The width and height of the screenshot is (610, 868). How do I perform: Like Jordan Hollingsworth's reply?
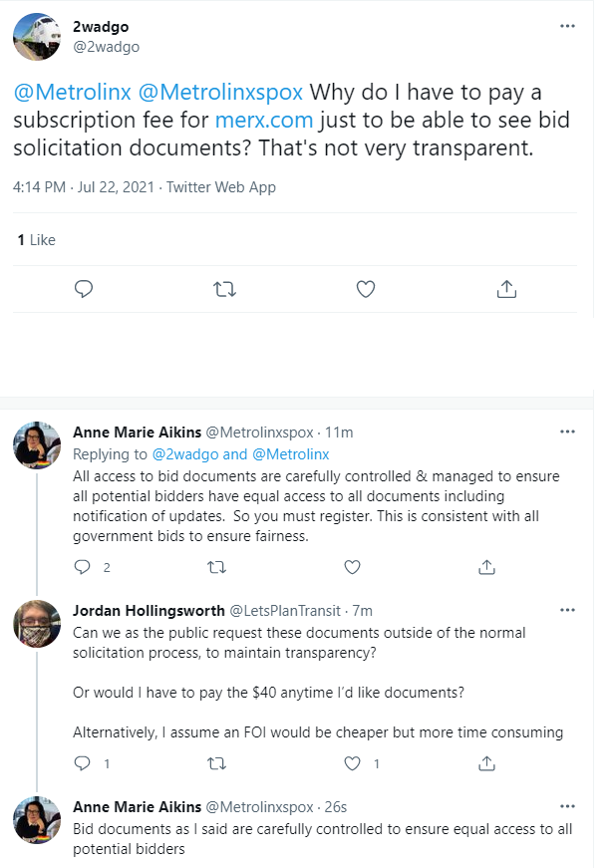pos(352,764)
